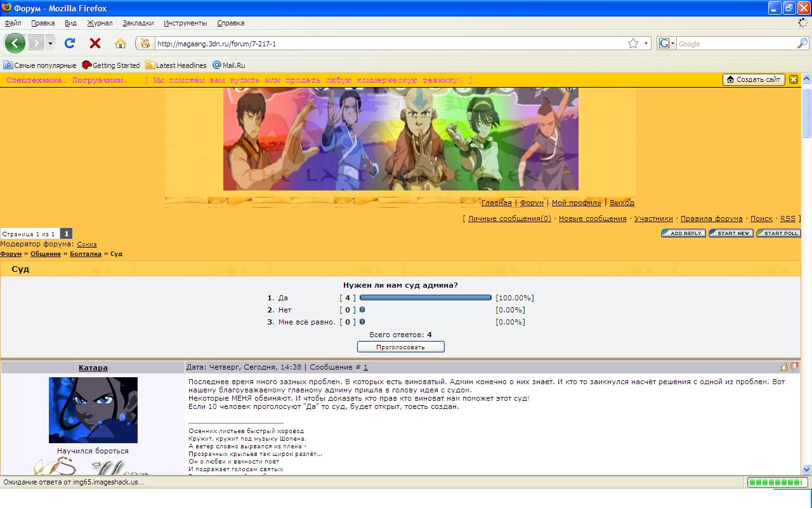Reload the page with the blue refresh icon
Screen dimensions: 812x508
[70, 43]
